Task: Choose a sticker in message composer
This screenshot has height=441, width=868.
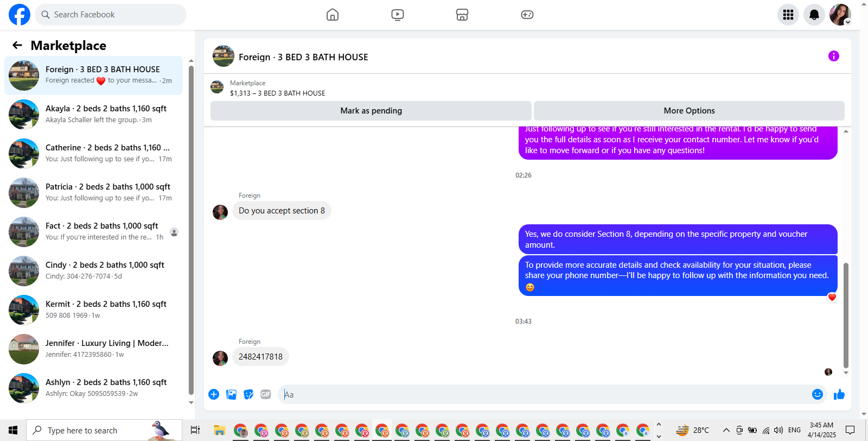Action: [248, 394]
